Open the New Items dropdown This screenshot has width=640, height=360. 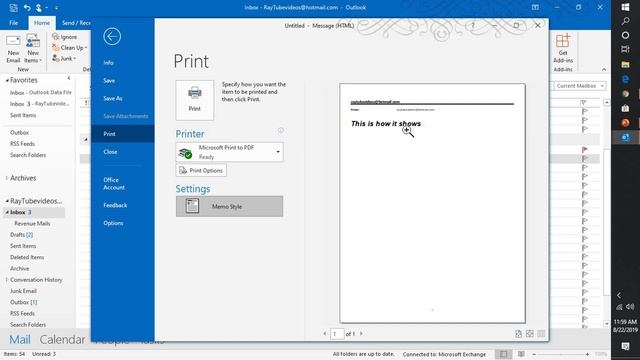pyautogui.click(x=33, y=49)
